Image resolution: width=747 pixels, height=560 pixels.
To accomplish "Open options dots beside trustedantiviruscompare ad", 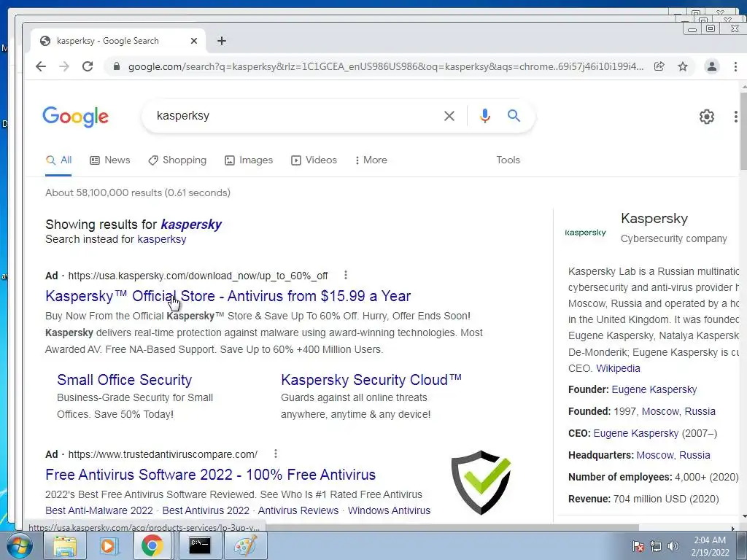I will coord(275,454).
